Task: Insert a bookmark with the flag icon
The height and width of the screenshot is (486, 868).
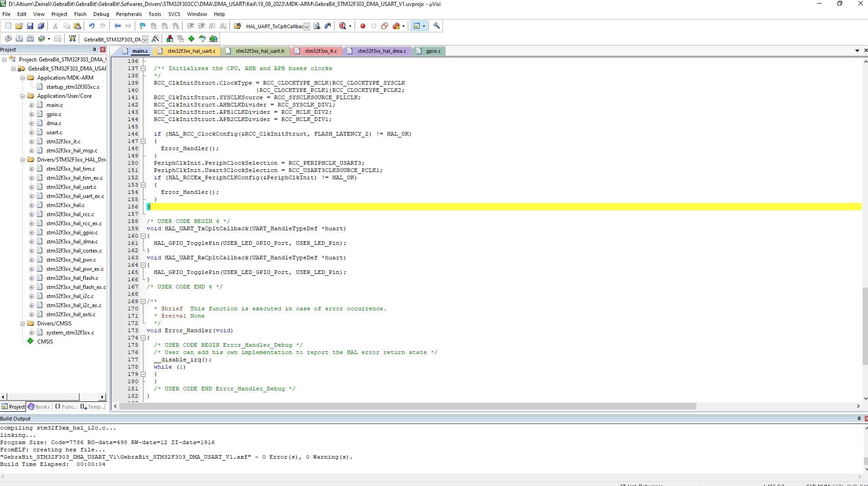Action: click(x=143, y=26)
